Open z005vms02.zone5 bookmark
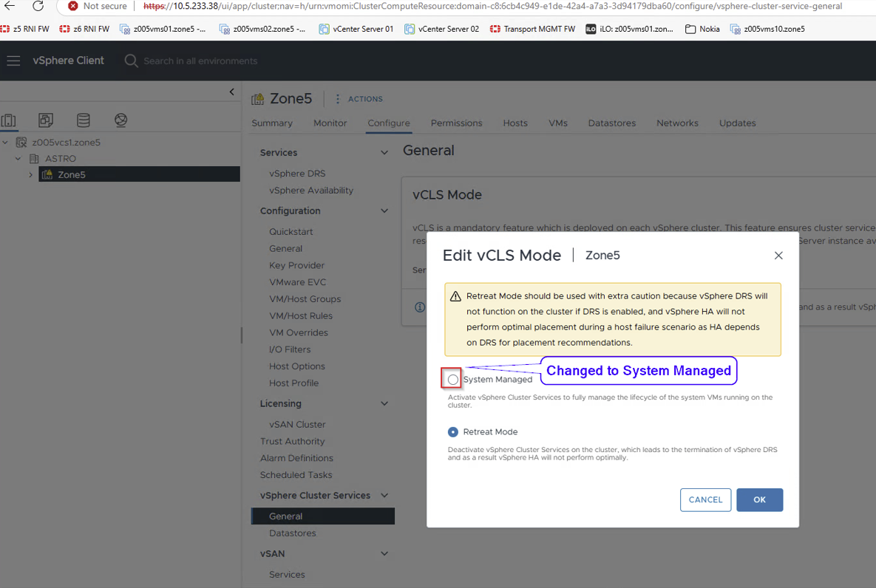Image resolution: width=876 pixels, height=588 pixels. (x=262, y=29)
